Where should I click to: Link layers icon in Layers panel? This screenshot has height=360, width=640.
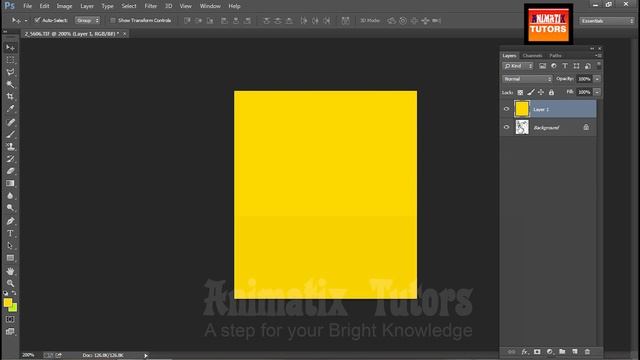[x=511, y=351]
